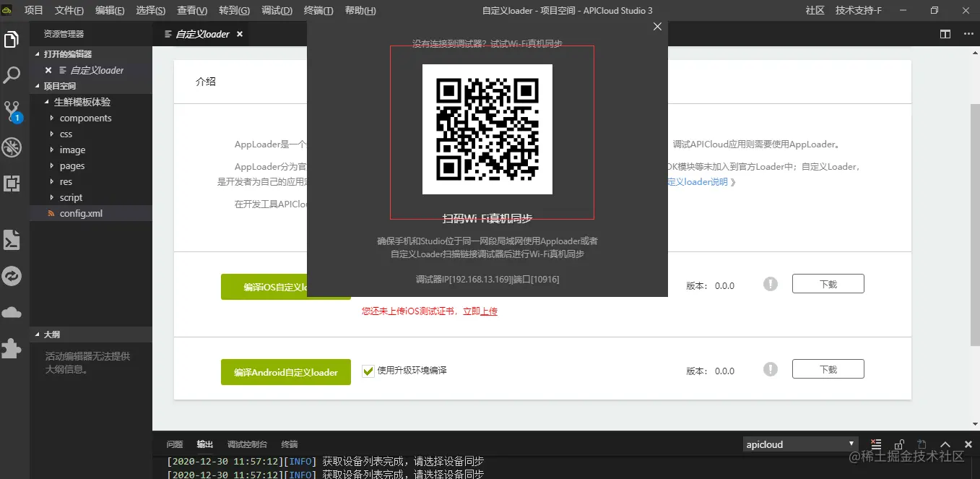
Task: Click the 介绍 heading text
Action: click(x=206, y=82)
